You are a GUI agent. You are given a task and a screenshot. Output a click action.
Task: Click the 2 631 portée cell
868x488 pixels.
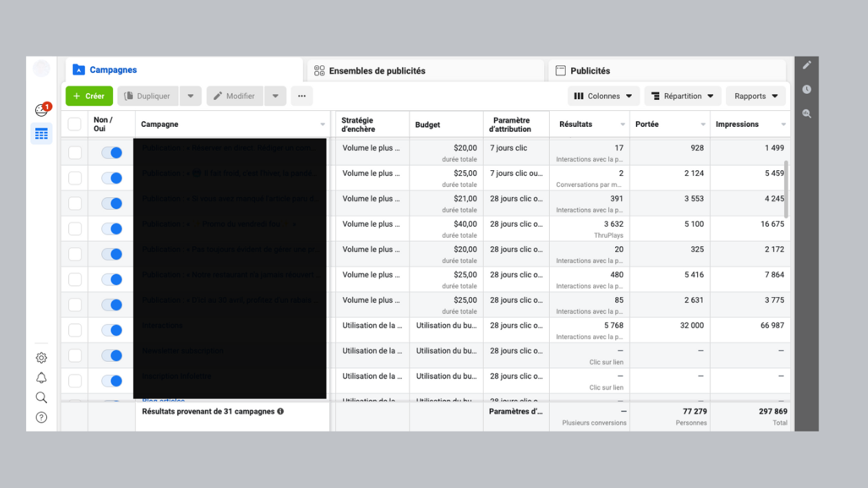point(670,305)
